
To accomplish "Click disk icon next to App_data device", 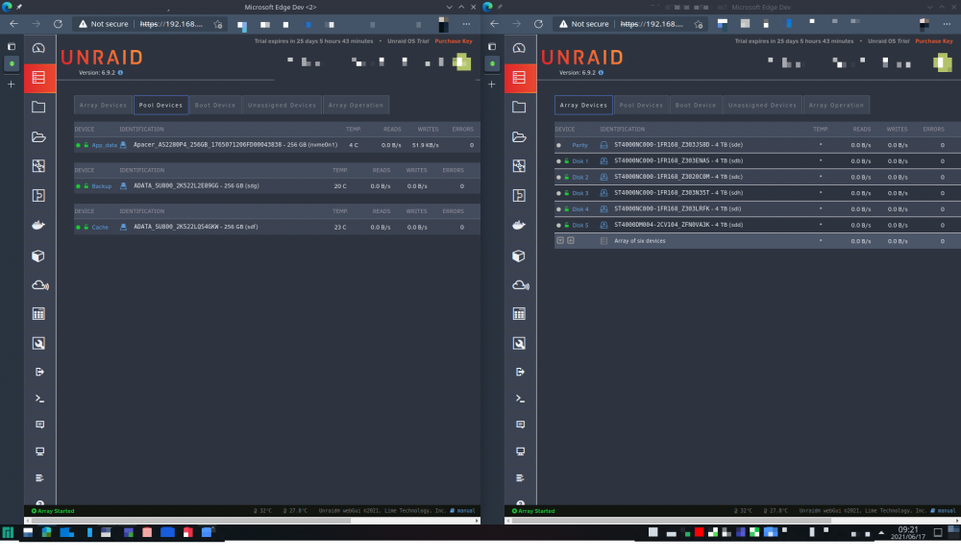I will [x=123, y=145].
